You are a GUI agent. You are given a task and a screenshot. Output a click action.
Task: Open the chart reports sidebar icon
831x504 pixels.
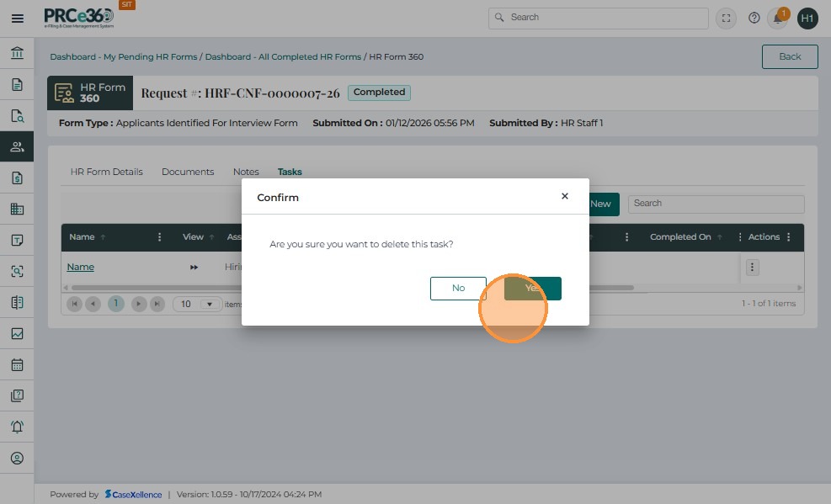coord(17,333)
